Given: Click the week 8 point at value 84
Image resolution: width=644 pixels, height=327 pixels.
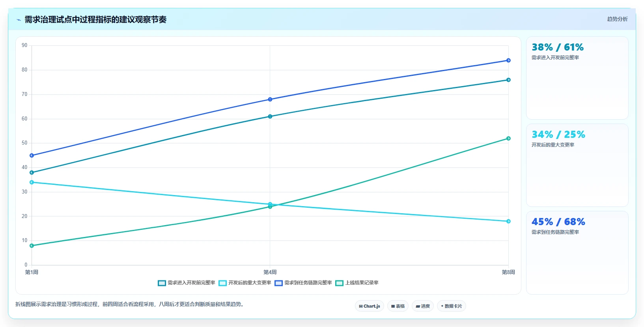Looking at the screenshot, I should (x=508, y=60).
